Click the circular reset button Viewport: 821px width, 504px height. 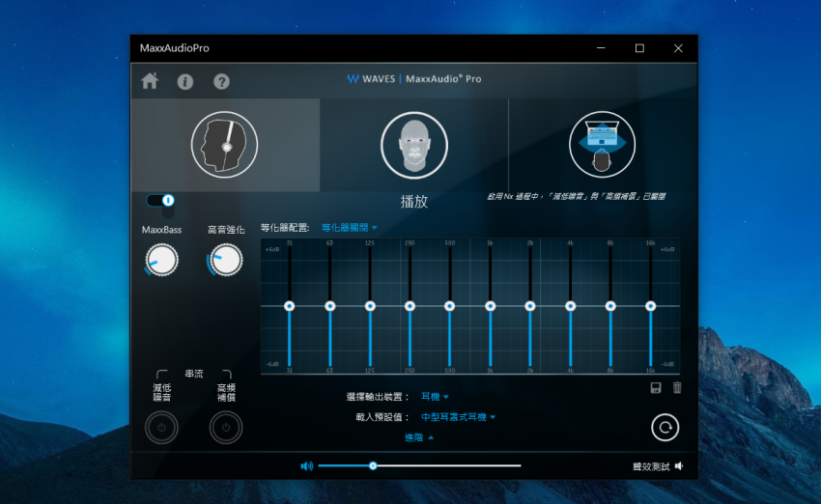[x=665, y=428]
